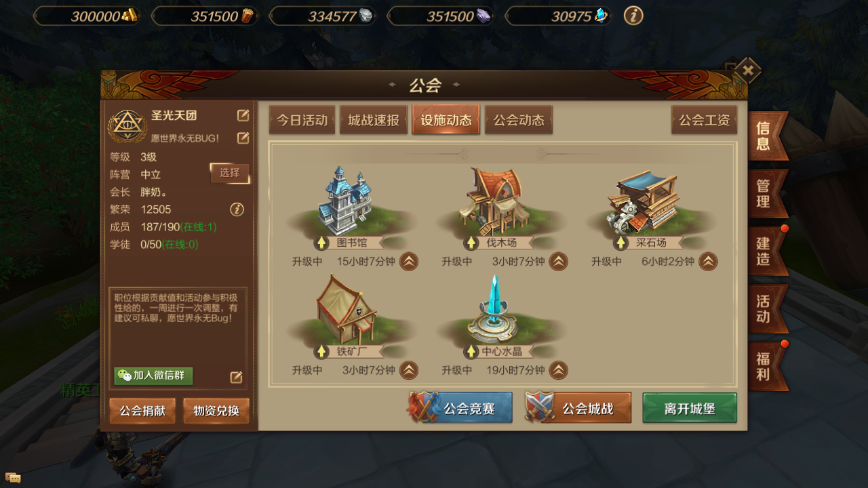Screen dimensions: 868x488
Task: Switch to 今日活动 tab
Action: (x=302, y=120)
